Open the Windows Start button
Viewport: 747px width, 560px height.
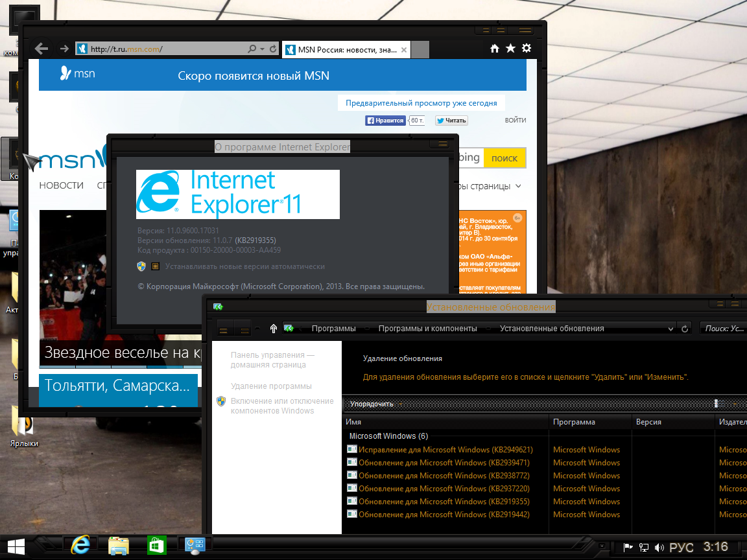[x=16, y=548]
